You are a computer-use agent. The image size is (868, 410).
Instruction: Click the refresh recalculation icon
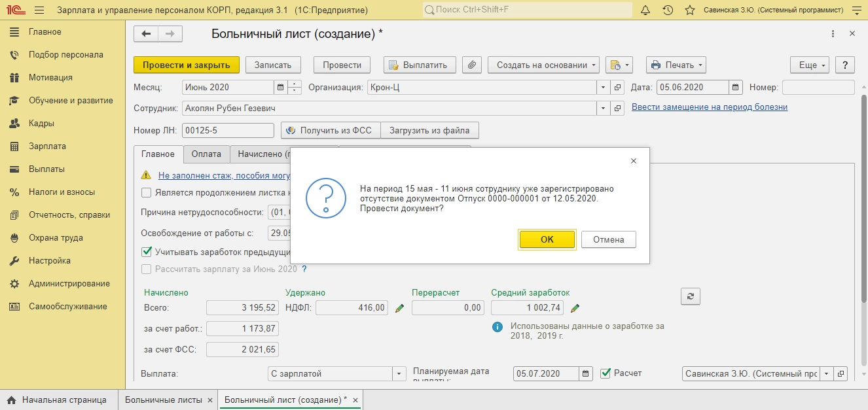(x=691, y=296)
